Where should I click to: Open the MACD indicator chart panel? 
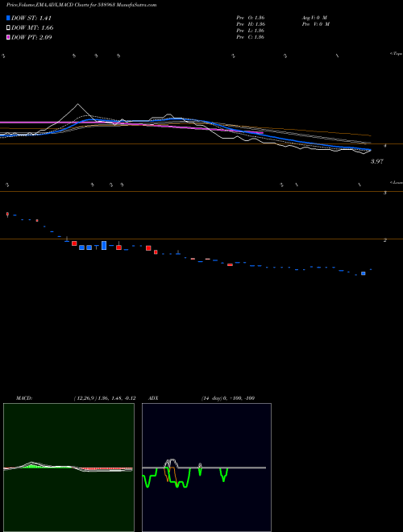pyautogui.click(x=69, y=468)
